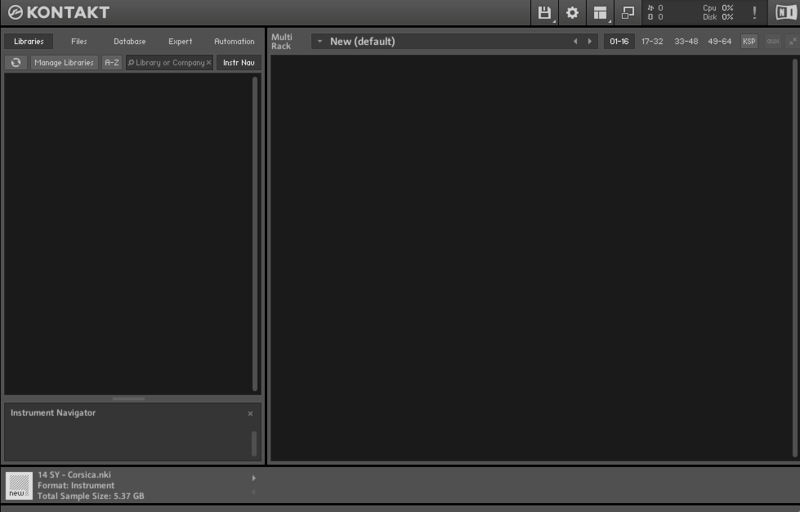Open the save/load files menu icon

pyautogui.click(x=544, y=13)
